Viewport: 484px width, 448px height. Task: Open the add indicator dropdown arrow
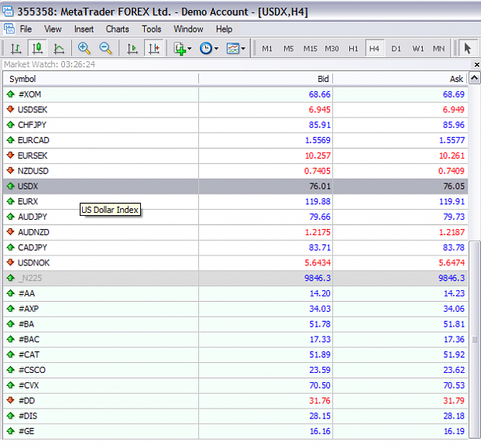click(x=190, y=49)
